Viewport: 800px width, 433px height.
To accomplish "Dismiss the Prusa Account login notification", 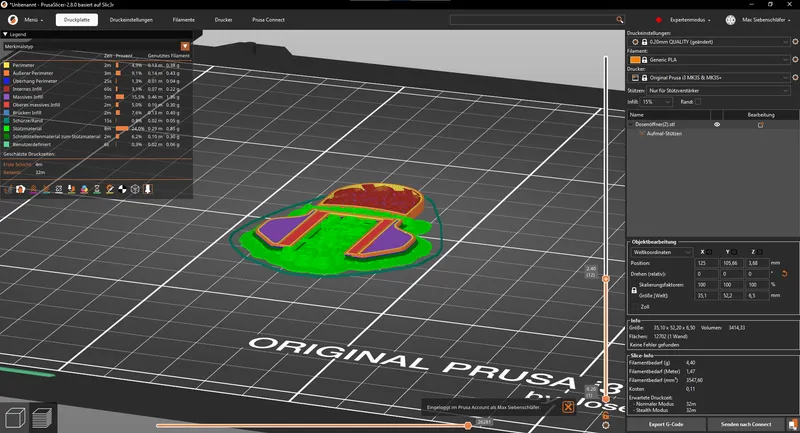I will tap(568, 407).
